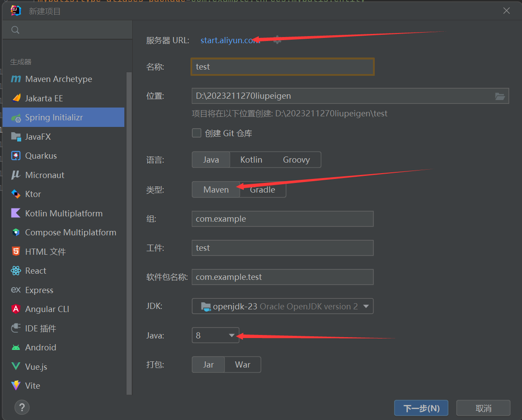Open the JDK openjdk-23 dropdown
Viewport: 522px width, 420px height.
(x=283, y=306)
